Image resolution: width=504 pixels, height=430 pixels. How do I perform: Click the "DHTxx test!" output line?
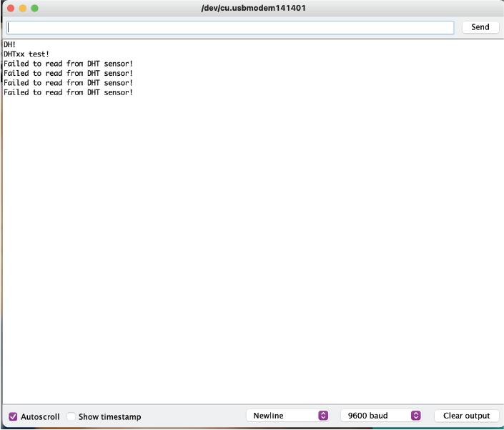26,54
